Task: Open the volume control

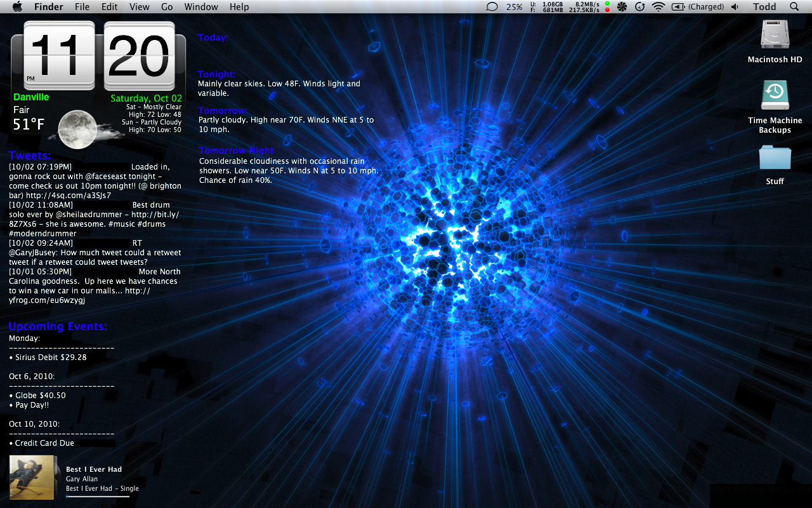Action: tap(735, 7)
